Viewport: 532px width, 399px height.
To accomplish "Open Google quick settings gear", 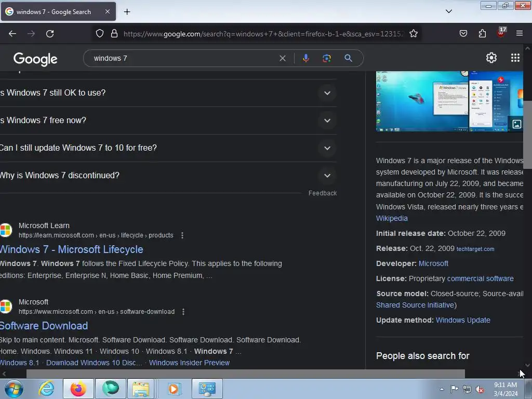I will coord(491,58).
